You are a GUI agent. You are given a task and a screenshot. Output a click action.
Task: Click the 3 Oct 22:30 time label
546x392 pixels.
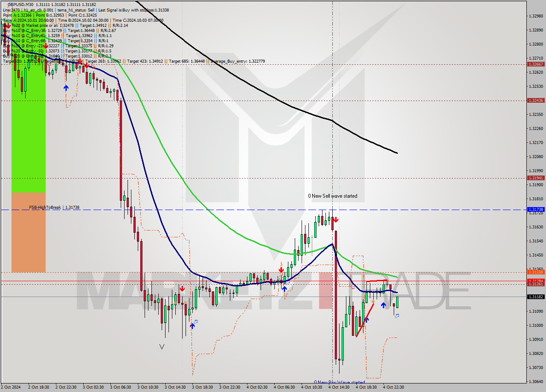[229, 387]
